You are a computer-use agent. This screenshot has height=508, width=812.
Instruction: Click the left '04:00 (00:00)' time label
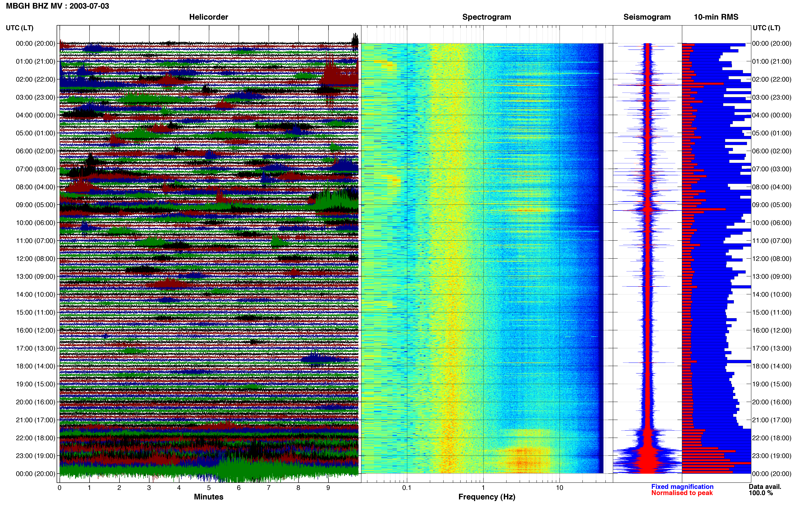pos(36,115)
